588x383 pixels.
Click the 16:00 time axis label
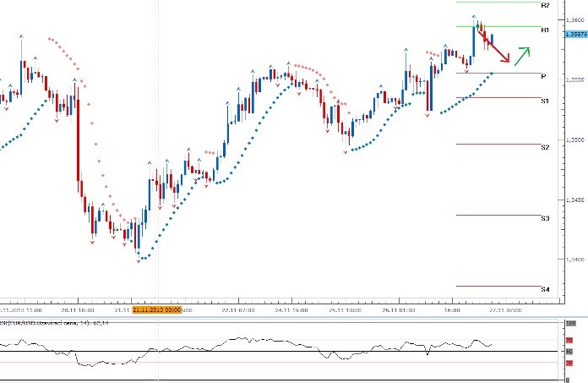(452, 310)
